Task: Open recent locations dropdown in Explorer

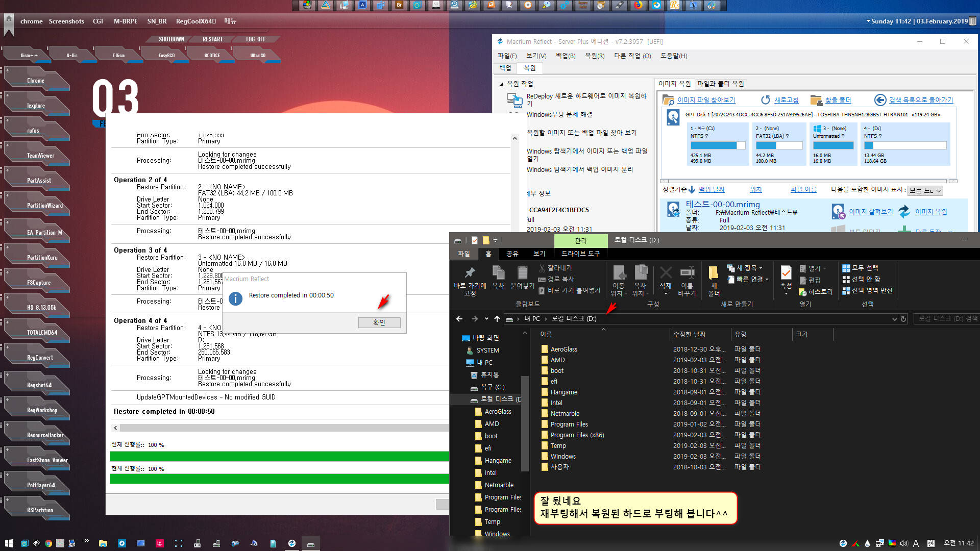Action: pos(486,319)
